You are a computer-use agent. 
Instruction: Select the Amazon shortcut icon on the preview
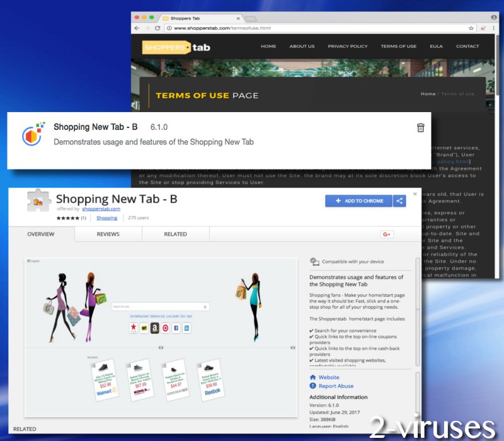(x=155, y=328)
